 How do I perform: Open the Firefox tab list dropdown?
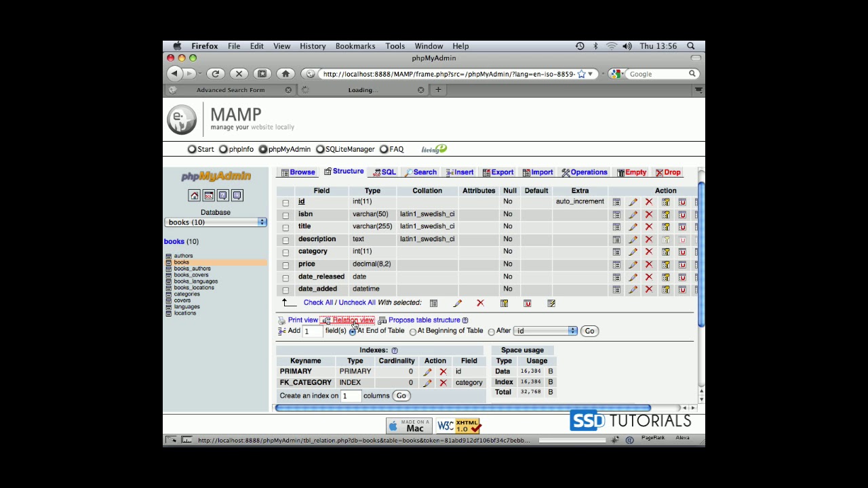tap(698, 90)
